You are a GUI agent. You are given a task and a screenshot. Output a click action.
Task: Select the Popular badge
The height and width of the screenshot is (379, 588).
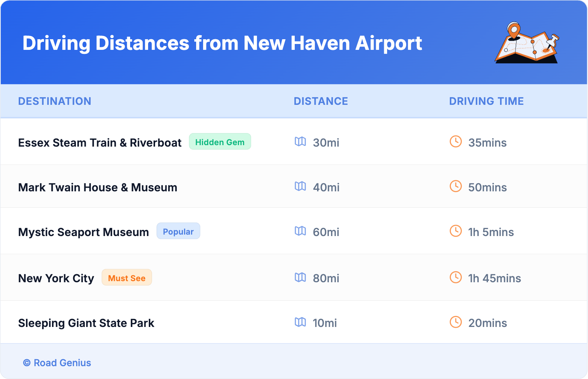click(178, 231)
